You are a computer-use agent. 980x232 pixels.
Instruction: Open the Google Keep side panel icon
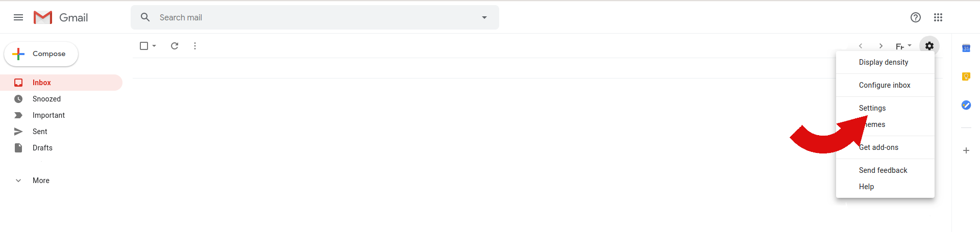click(966, 76)
